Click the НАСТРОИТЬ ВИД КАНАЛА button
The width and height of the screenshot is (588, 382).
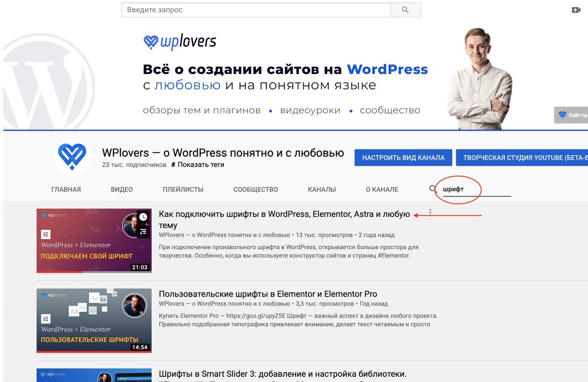coord(403,157)
